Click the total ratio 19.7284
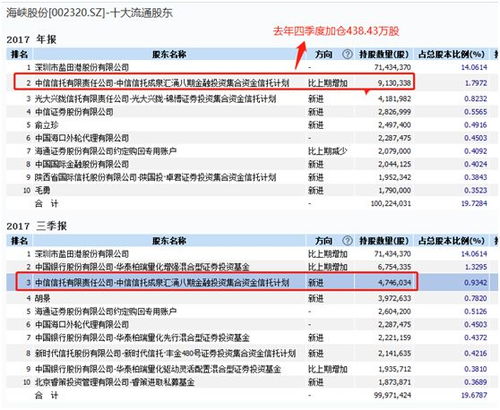Viewport: 500px width, 410px height. pyautogui.click(x=474, y=203)
